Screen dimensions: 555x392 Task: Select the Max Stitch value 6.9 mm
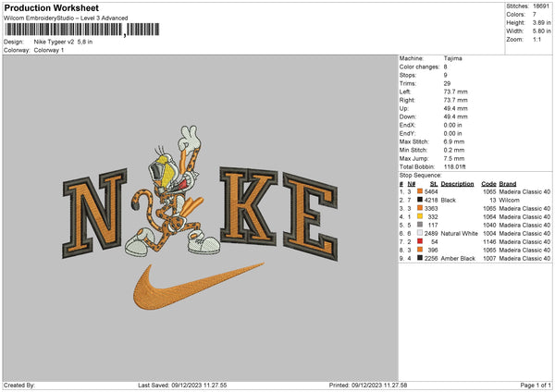pos(453,141)
